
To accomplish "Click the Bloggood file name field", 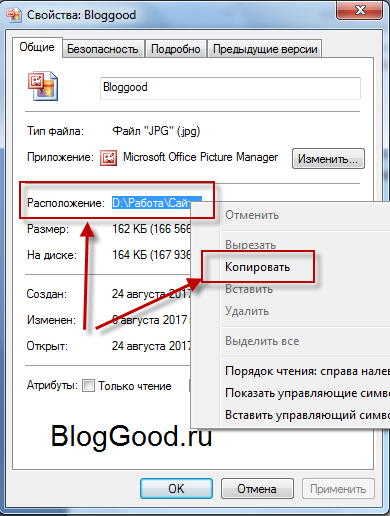I will 230,88.
